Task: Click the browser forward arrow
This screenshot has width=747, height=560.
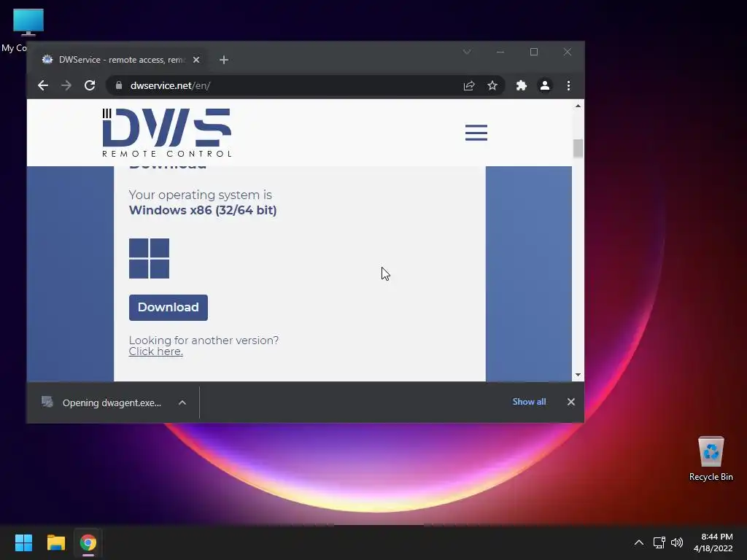Action: tap(66, 86)
